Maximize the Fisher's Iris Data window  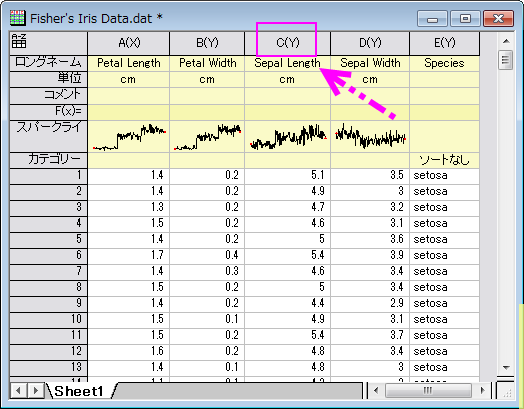(x=465, y=19)
